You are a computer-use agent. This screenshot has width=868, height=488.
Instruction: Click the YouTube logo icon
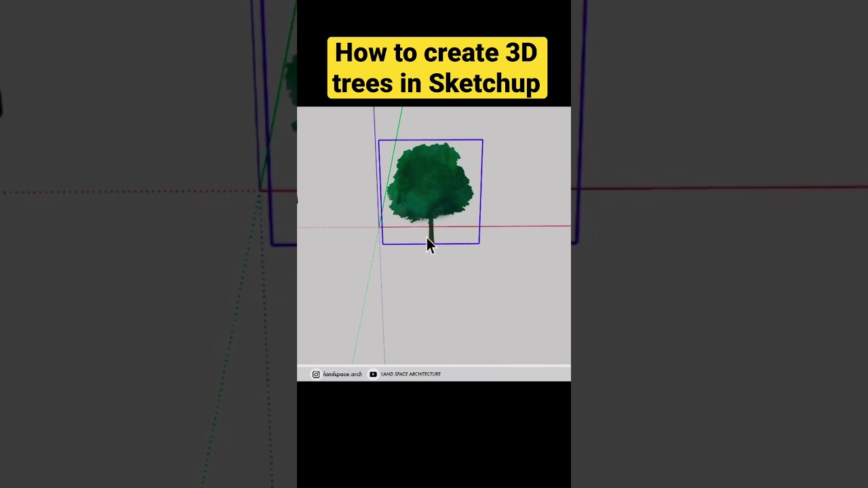373,374
